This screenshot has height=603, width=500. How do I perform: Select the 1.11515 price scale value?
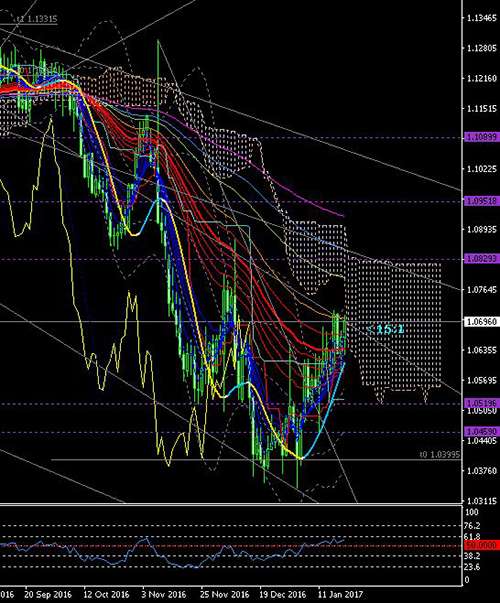tap(482, 108)
